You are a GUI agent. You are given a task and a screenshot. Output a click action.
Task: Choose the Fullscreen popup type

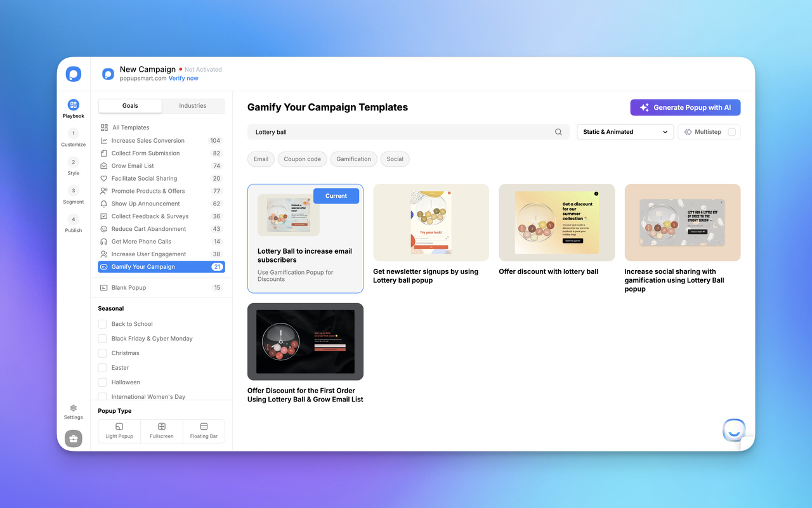161,431
